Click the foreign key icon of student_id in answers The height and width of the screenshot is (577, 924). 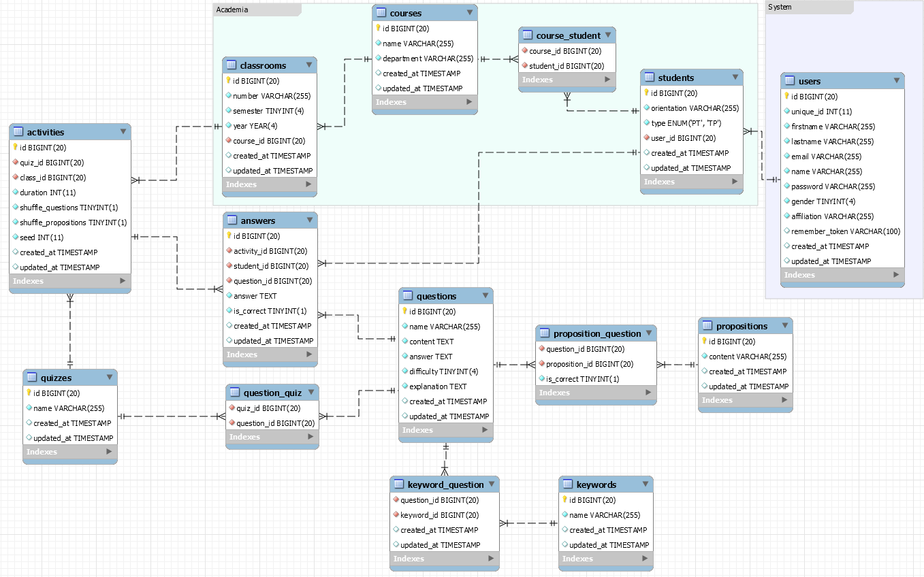click(229, 266)
